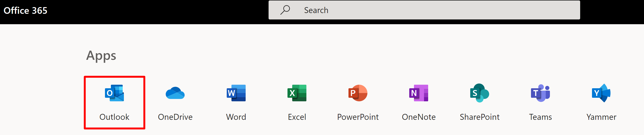Click the Word label text
Viewport: 644px width, 135px height.
click(236, 117)
